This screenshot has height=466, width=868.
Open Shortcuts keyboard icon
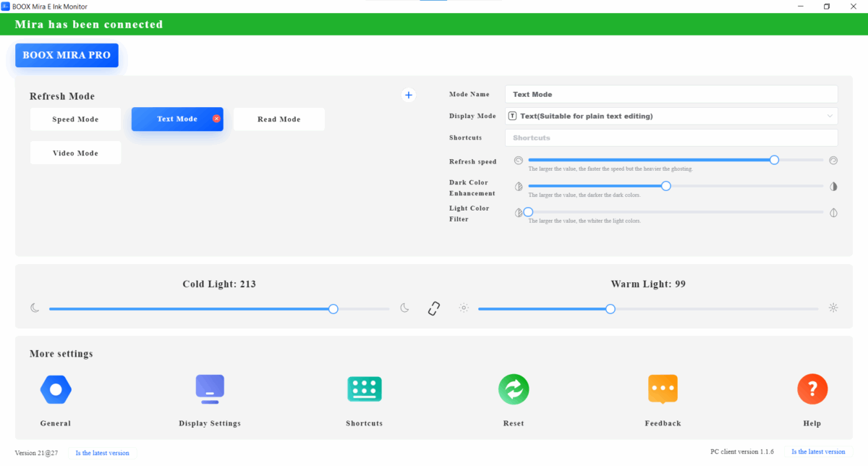365,389
